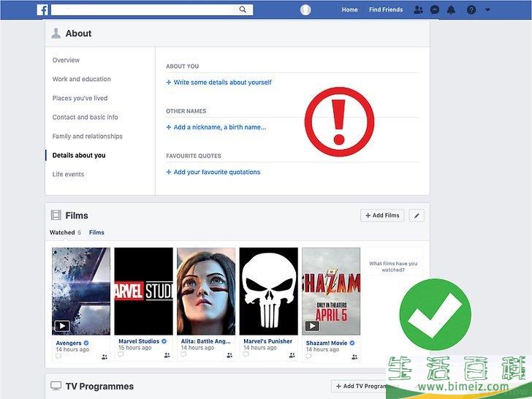The image size is (532, 399).
Task: Click Add your favourite quotations
Action: (213, 172)
